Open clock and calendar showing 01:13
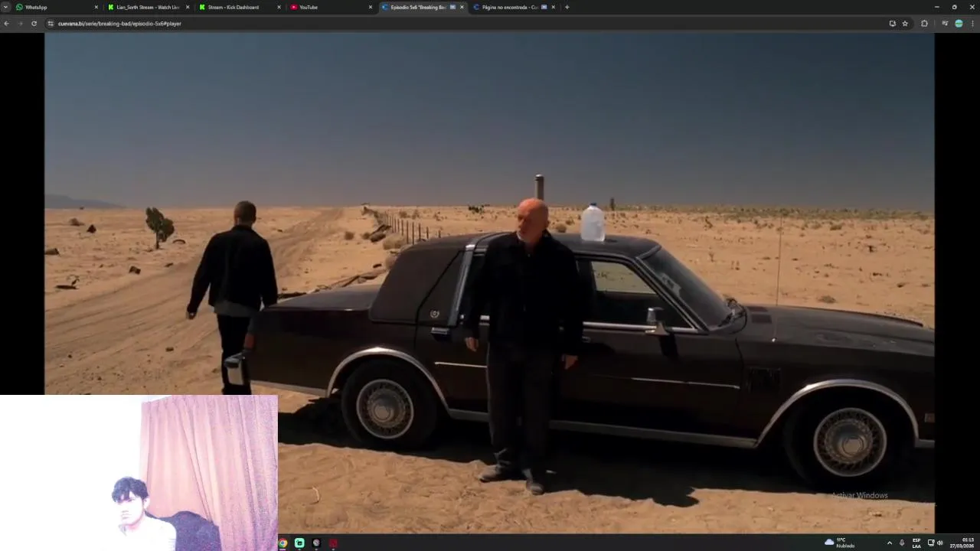 962,543
